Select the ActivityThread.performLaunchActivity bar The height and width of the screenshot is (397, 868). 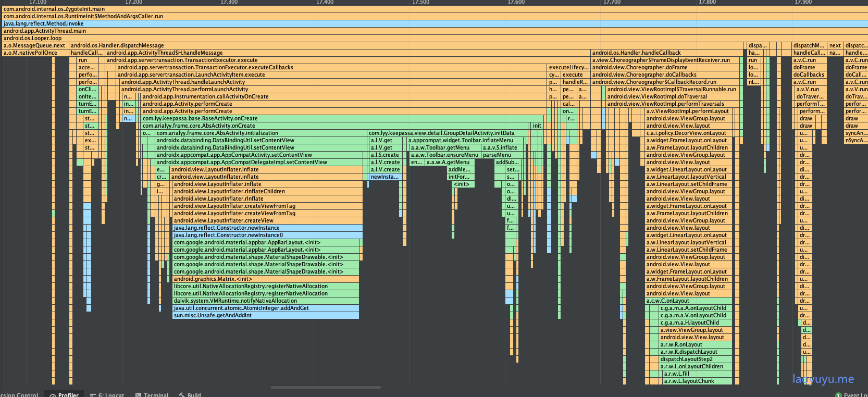(x=333, y=89)
